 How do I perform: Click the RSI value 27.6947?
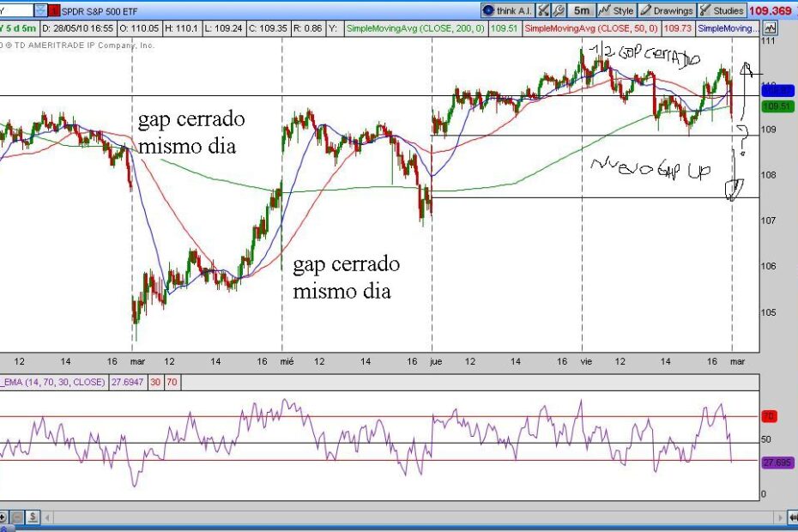127,382
